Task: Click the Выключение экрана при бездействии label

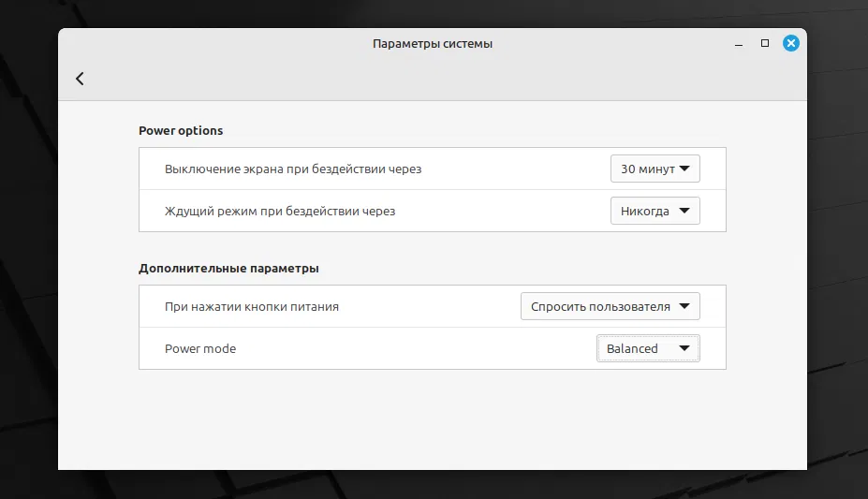Action: coord(293,169)
